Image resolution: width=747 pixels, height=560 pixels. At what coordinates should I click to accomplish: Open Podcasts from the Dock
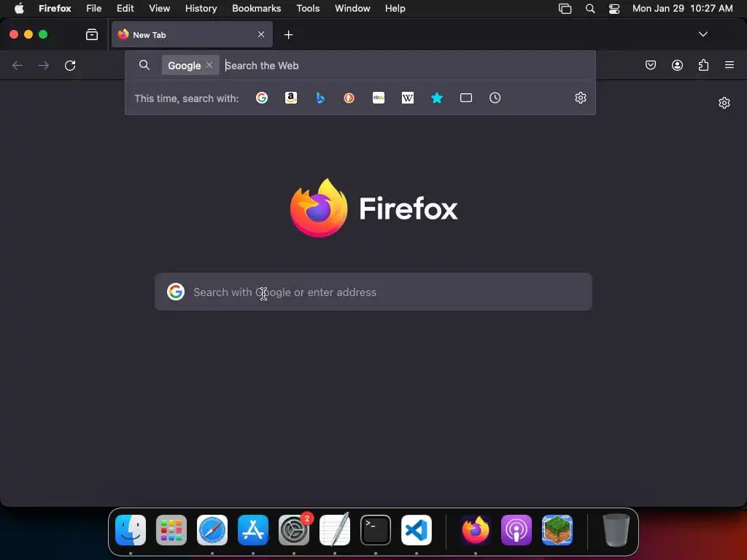pyautogui.click(x=516, y=530)
